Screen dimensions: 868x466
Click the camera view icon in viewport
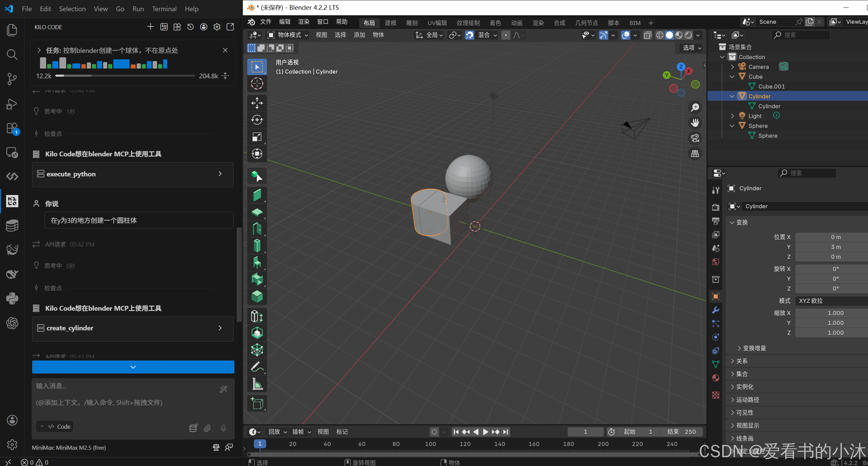point(695,138)
